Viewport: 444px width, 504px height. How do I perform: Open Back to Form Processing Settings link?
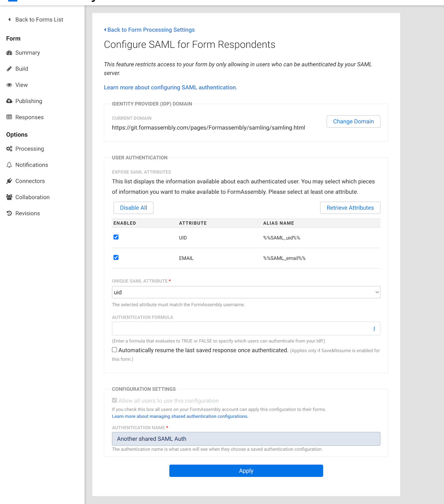pyautogui.click(x=151, y=30)
